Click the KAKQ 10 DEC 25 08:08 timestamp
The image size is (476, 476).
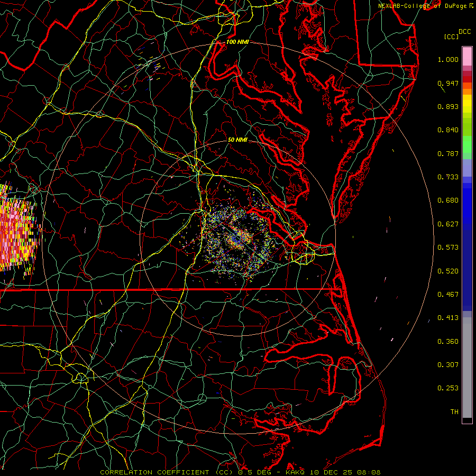333,472
